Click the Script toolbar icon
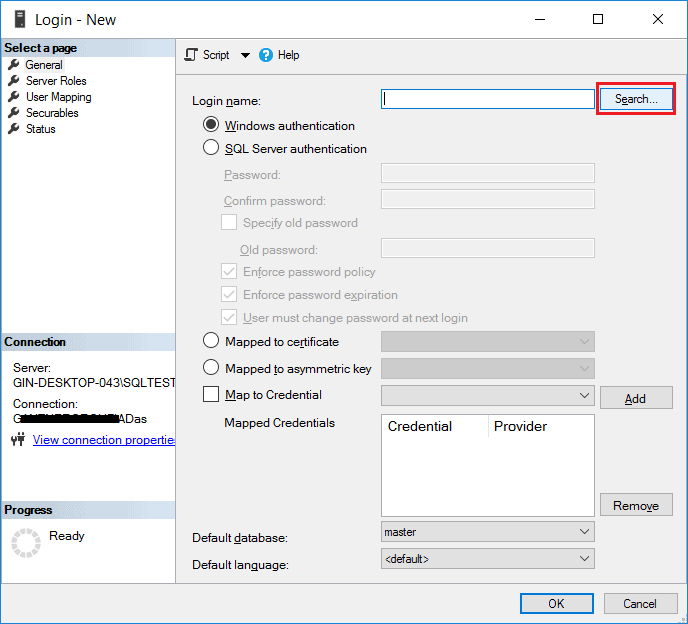This screenshot has width=688, height=624. (x=192, y=55)
